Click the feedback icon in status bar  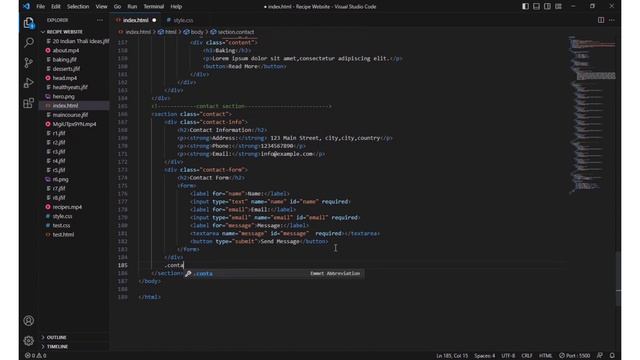pos(600,356)
